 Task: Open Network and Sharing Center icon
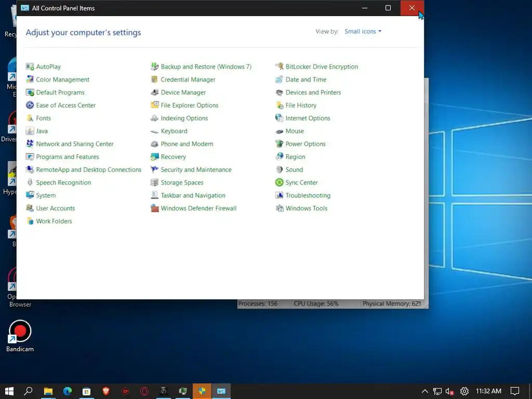coord(30,144)
